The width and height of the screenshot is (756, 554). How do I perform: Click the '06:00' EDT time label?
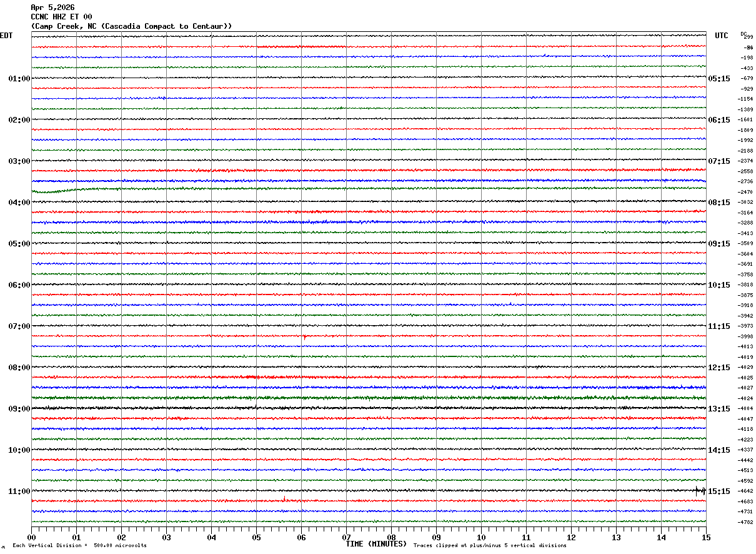click(x=19, y=285)
